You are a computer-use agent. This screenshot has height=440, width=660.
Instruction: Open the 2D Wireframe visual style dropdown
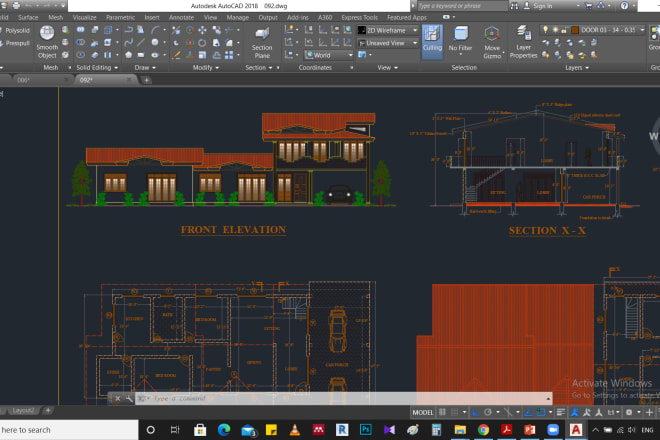click(x=385, y=31)
